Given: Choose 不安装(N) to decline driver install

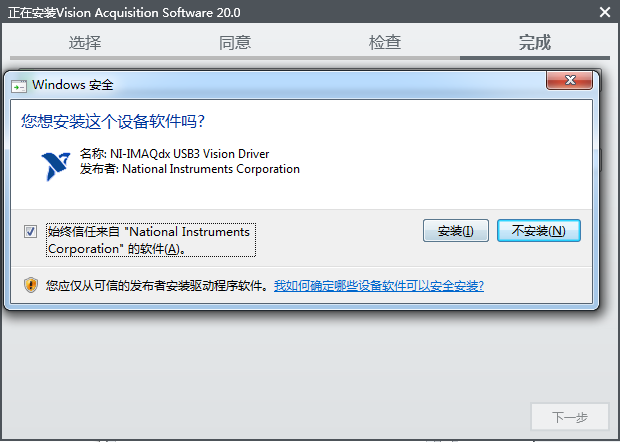Looking at the screenshot, I should 539,230.
